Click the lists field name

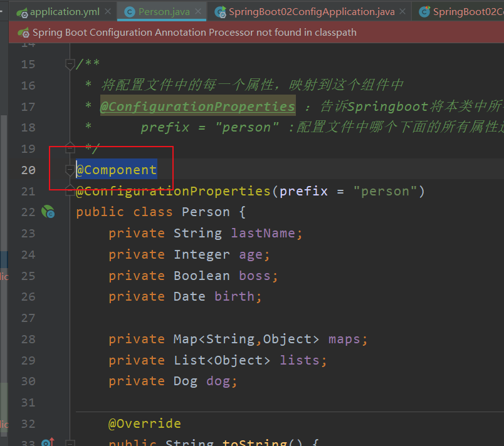pyautogui.click(x=299, y=360)
